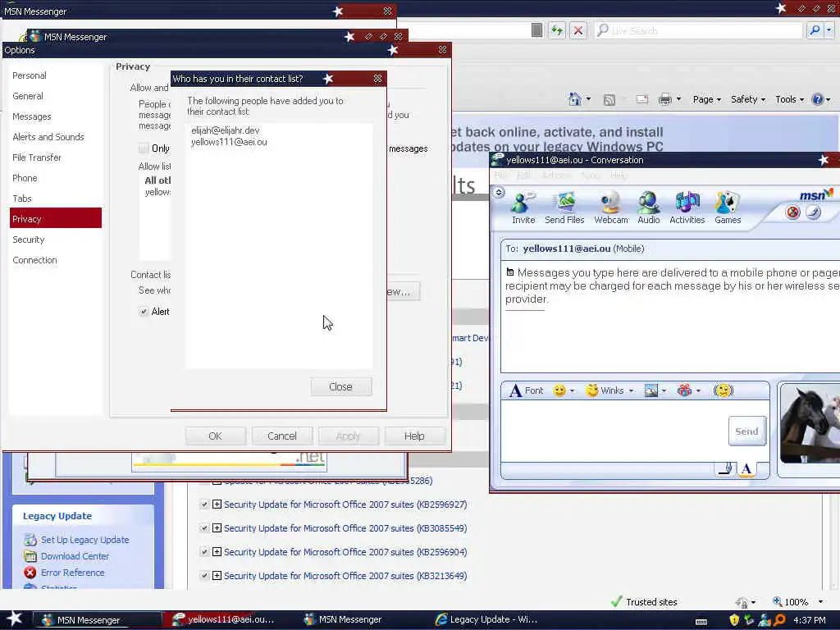This screenshot has height=630, width=840.
Task: Click the gift box icon
Action: click(x=684, y=390)
